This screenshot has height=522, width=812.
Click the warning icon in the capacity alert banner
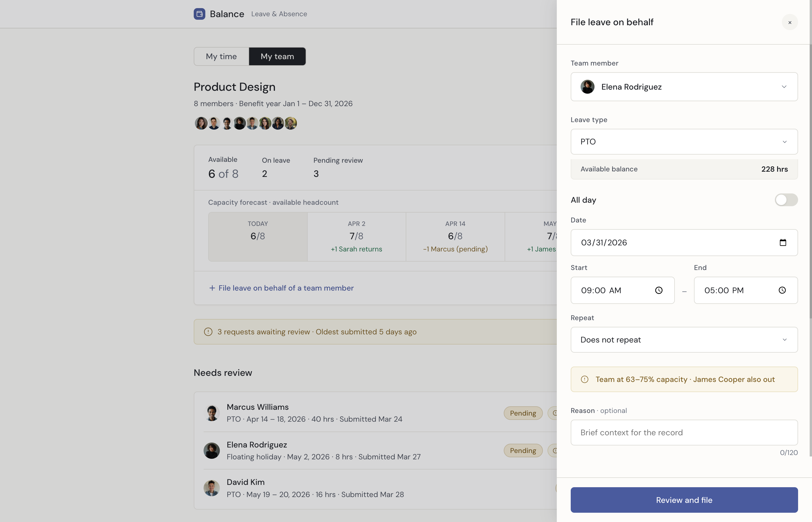pyautogui.click(x=585, y=379)
